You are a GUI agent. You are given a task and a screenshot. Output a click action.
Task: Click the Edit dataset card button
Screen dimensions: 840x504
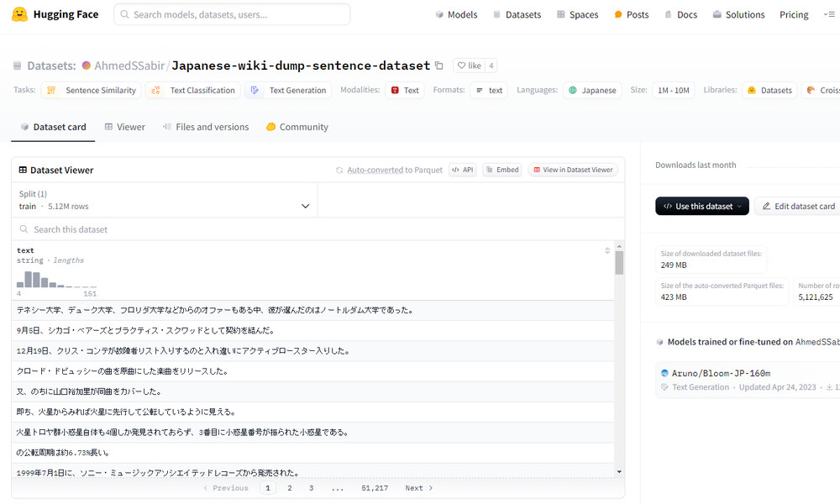point(796,206)
